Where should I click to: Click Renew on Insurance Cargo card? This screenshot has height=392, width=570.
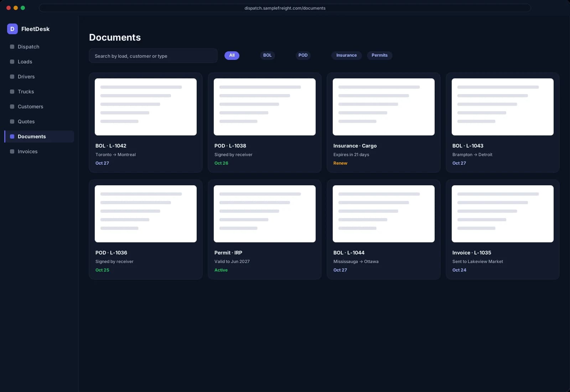340,163
